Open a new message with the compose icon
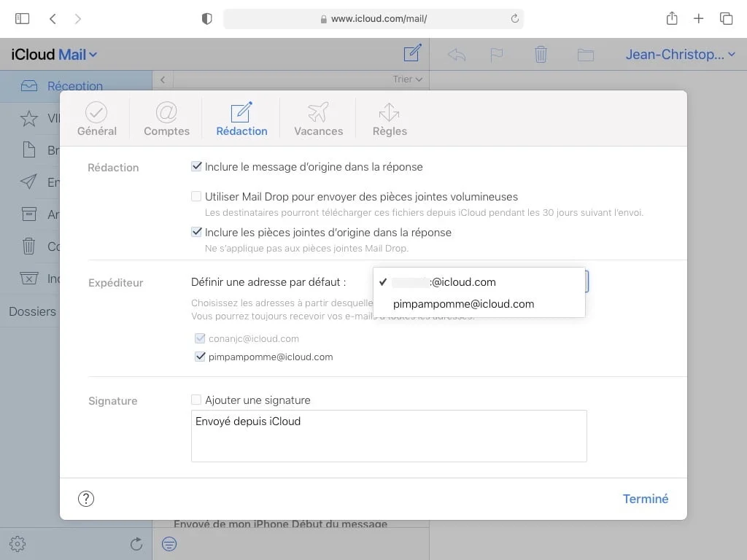The width and height of the screenshot is (747, 560). (412, 53)
